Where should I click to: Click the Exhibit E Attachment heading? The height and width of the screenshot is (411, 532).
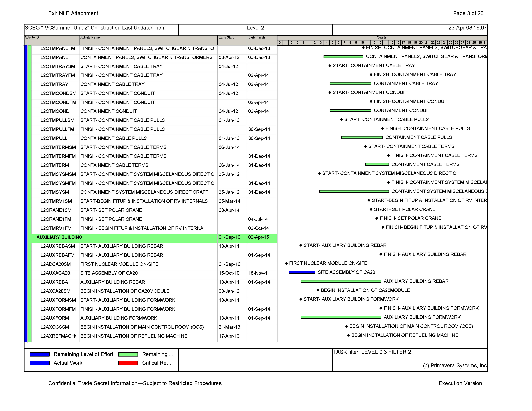coord(73,13)
